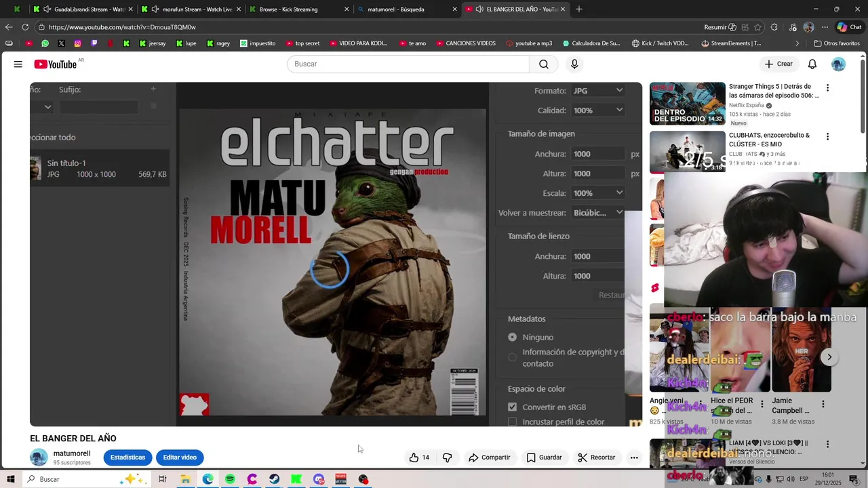Reload the YouTube page

coord(25,27)
